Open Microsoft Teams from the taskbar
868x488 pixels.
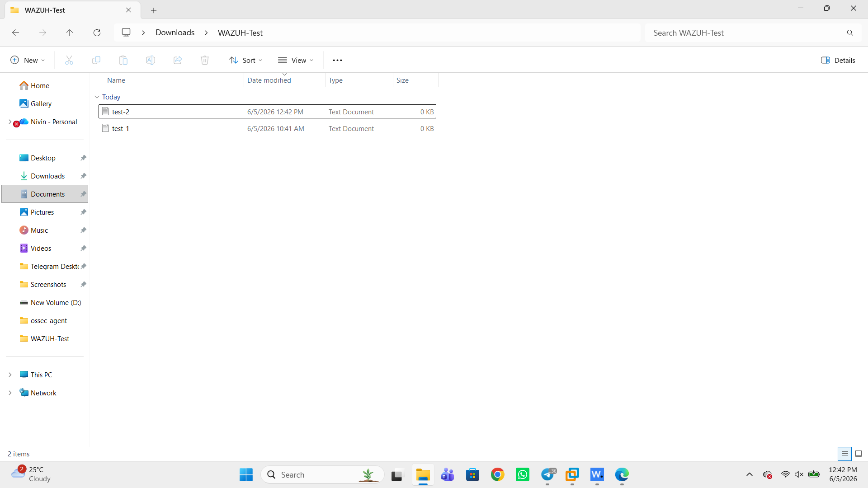[448, 474]
